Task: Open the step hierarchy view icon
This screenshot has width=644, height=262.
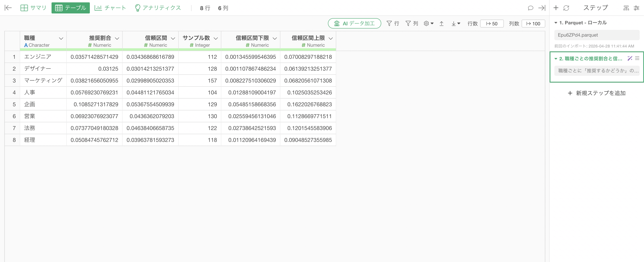Action: pyautogui.click(x=626, y=8)
